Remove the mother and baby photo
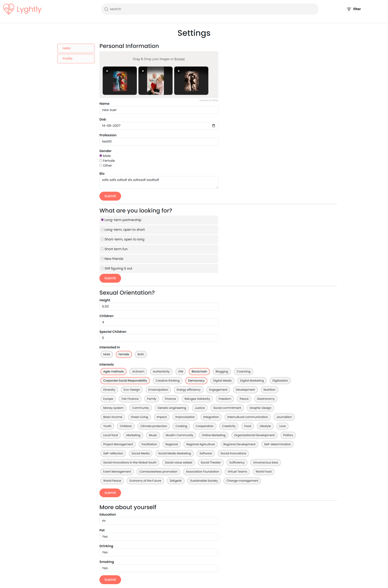The image size is (388, 588). [x=143, y=71]
